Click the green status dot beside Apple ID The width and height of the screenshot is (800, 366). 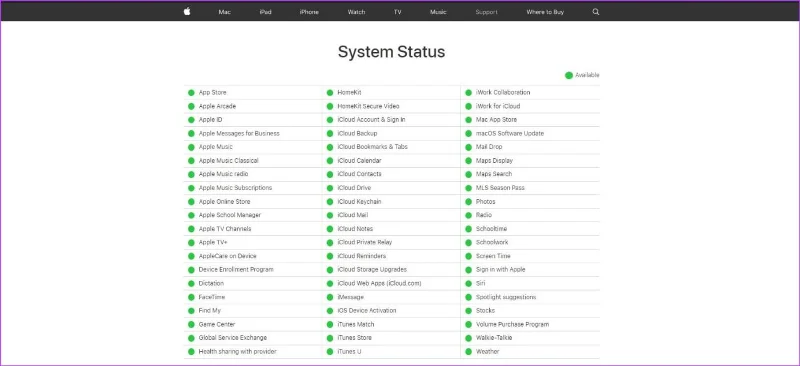191,120
